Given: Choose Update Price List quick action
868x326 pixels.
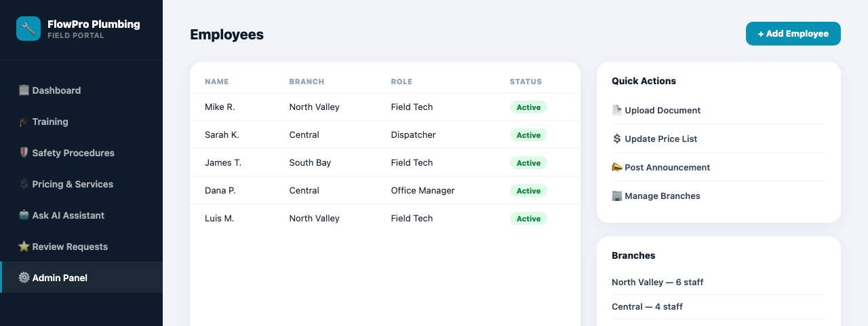Looking at the screenshot, I should [719, 139].
